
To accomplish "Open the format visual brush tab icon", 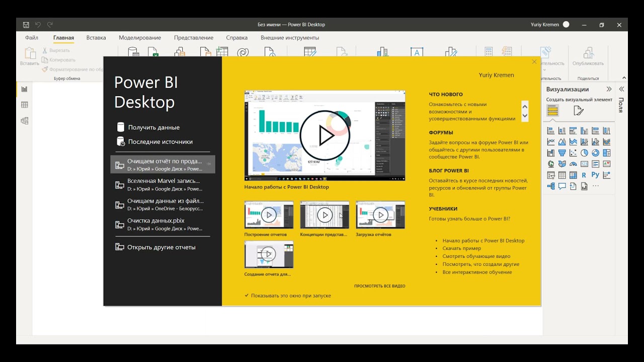I will coord(579,111).
